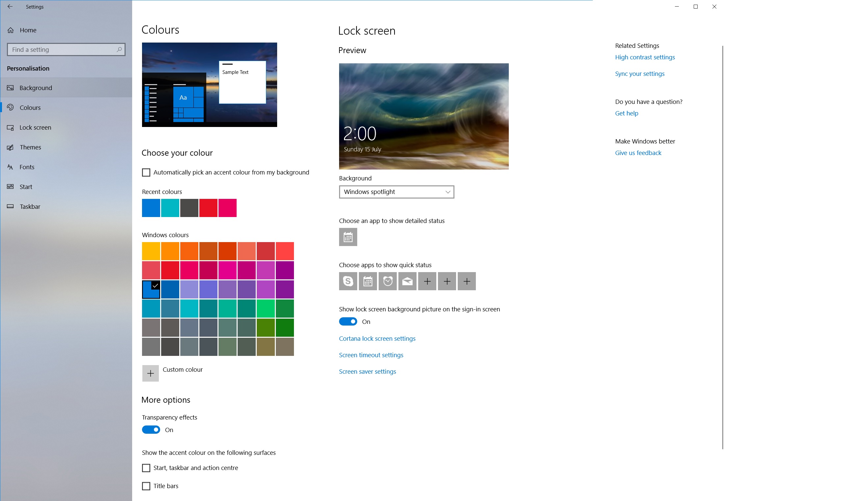Click the search magnifier icon
868x501 pixels.
tap(119, 49)
